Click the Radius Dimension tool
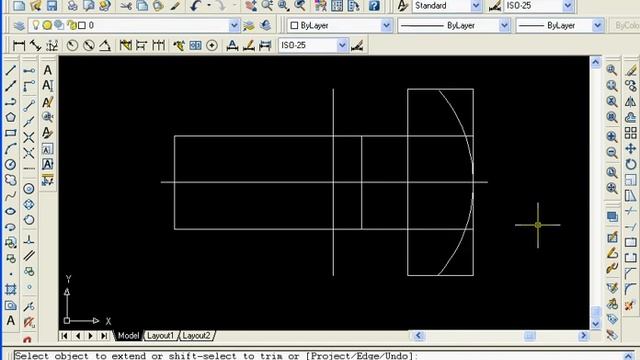The image size is (640, 360). [72, 45]
